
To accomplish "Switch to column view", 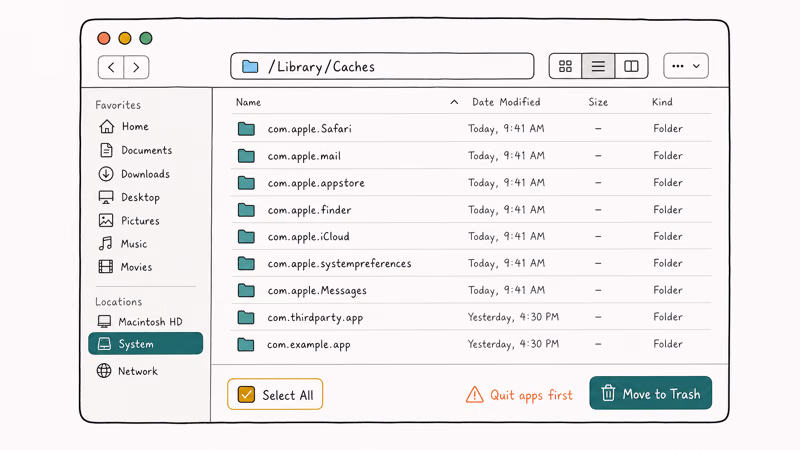I will 631,66.
